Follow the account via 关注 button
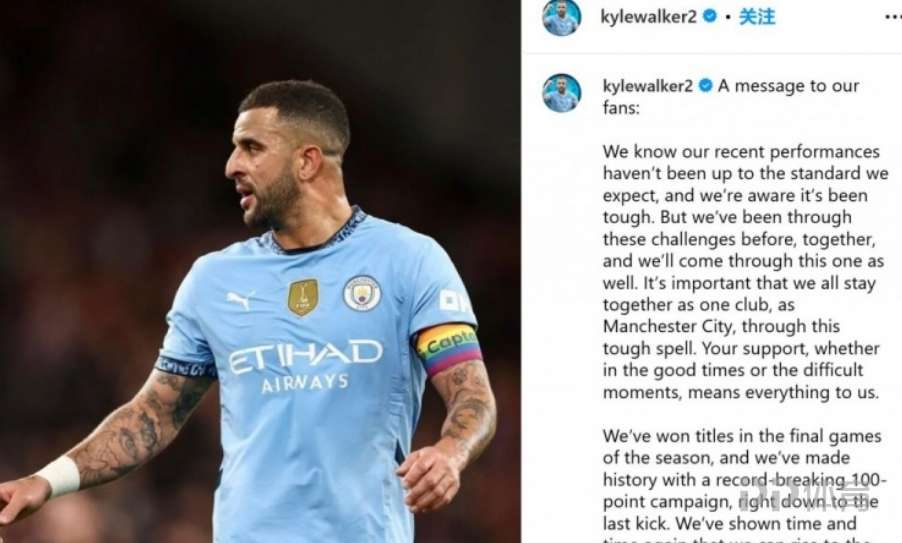This screenshot has height=543, width=902. tap(756, 17)
